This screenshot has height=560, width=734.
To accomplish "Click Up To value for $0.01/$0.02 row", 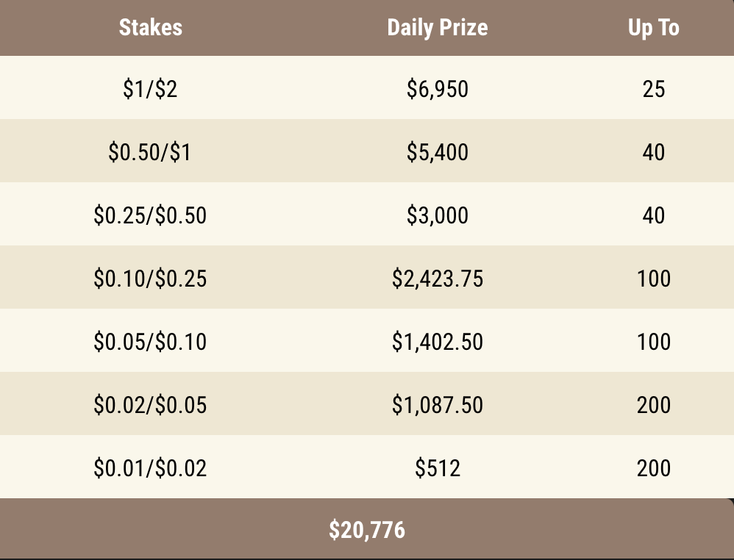I will click(x=653, y=468).
